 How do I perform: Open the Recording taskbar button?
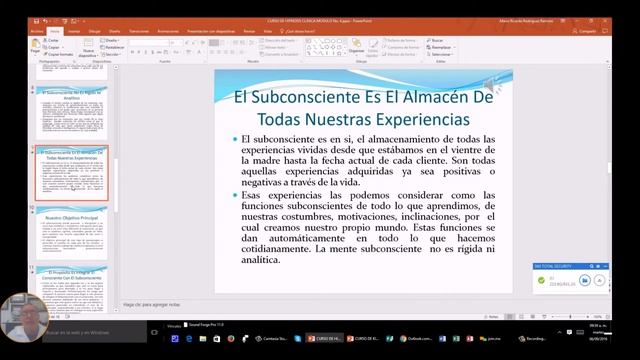[532, 338]
